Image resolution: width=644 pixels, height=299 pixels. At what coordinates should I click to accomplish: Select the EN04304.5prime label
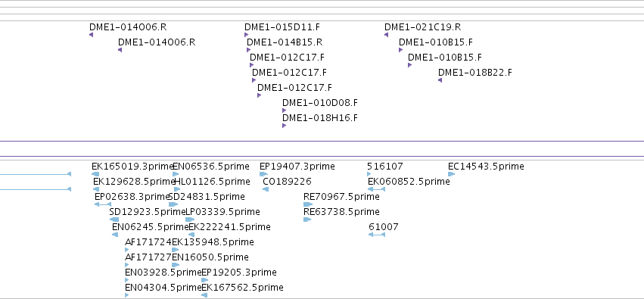(x=163, y=288)
